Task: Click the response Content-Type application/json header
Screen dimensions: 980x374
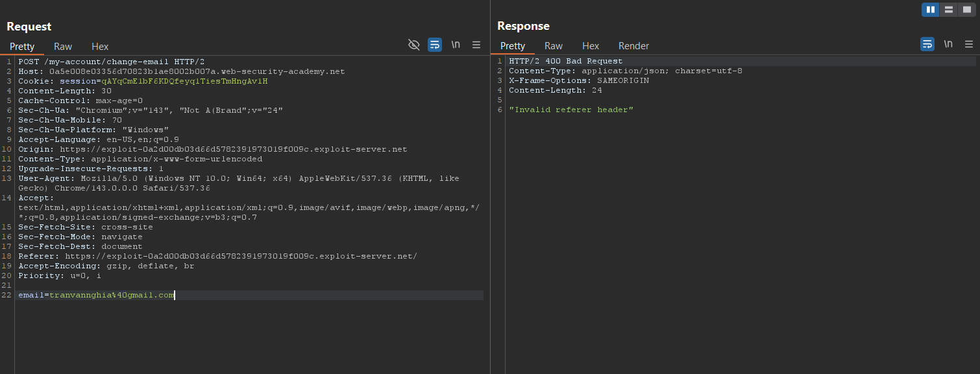Action: (x=626, y=71)
